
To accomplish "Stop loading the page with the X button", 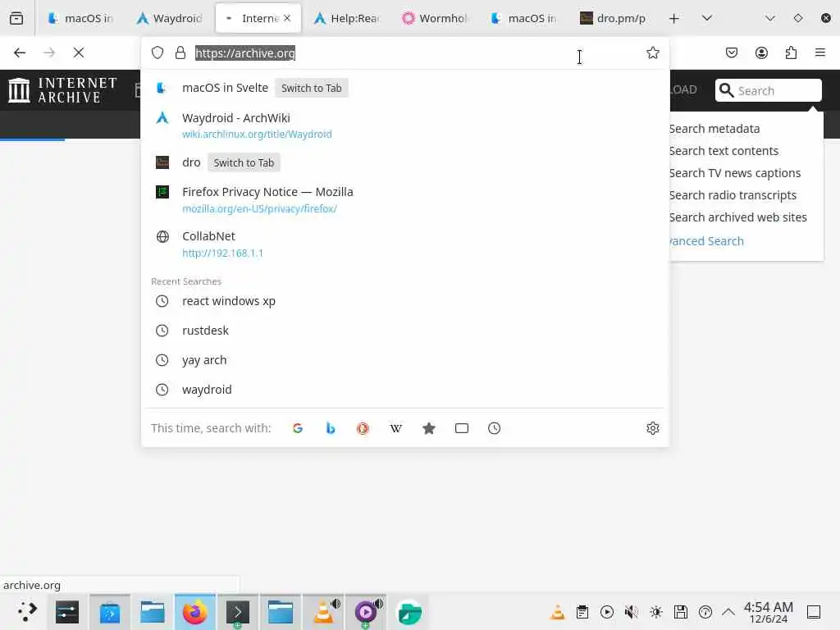I will pyautogui.click(x=79, y=52).
